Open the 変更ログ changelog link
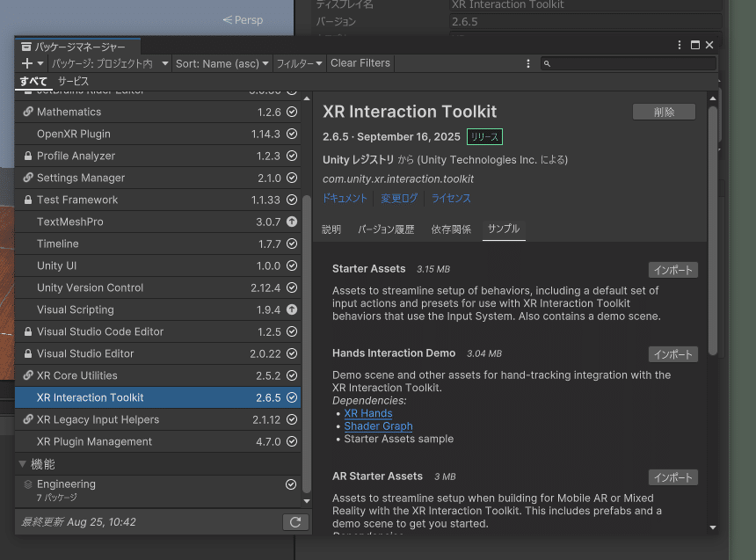Screen dimensions: 756x560 tap(399, 199)
